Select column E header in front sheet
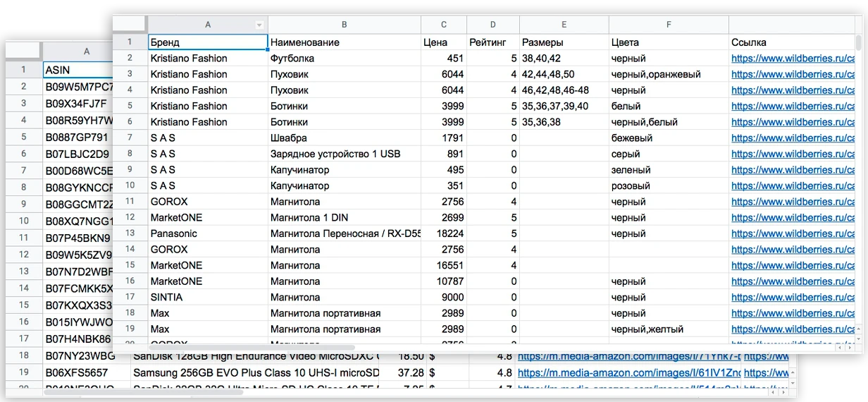Viewport: 868px width, 402px height. [564, 25]
